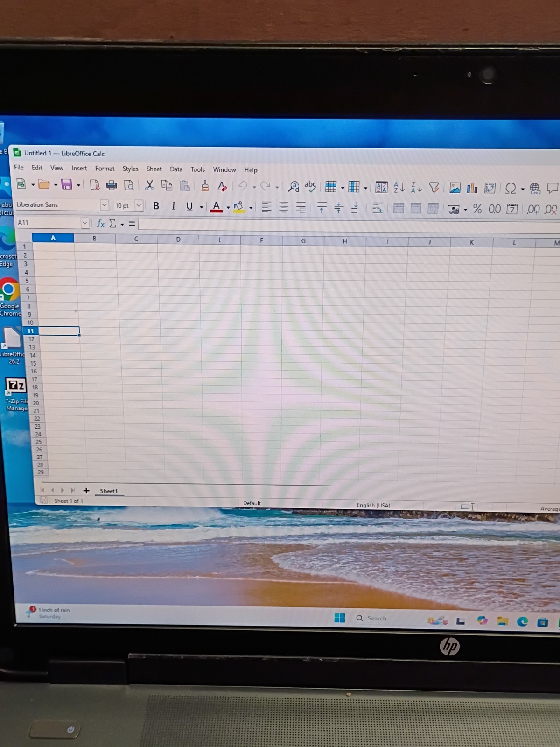560x747 pixels.
Task: Open the Print Preview icon
Action: [129, 185]
